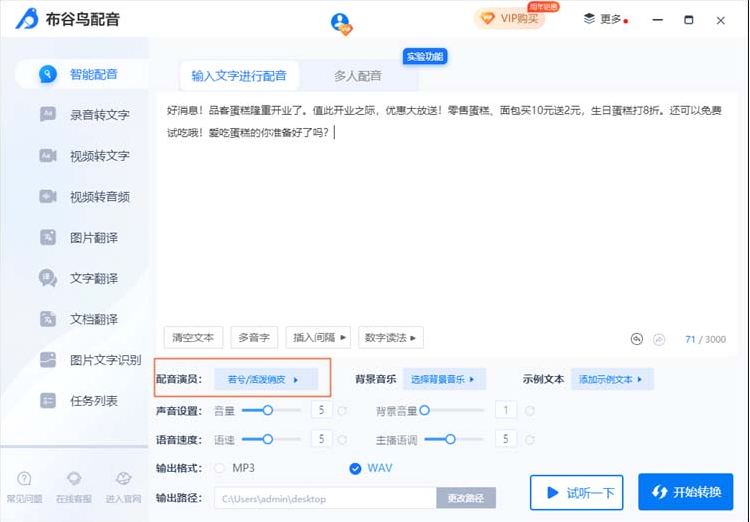Click the 布谷鸟配音 bird logo
The width and height of the screenshot is (750, 522).
pos(27,19)
